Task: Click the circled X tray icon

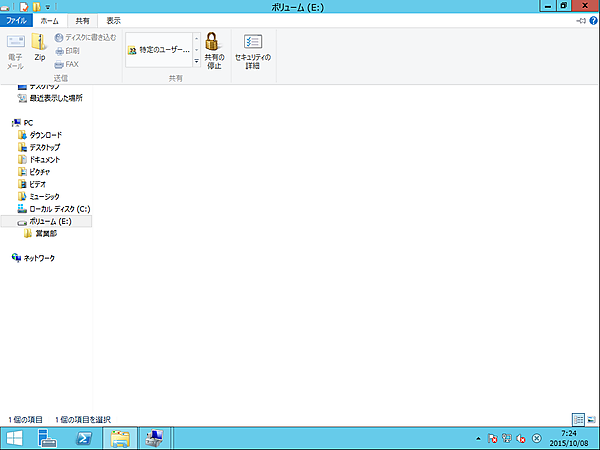Action: pos(537,438)
